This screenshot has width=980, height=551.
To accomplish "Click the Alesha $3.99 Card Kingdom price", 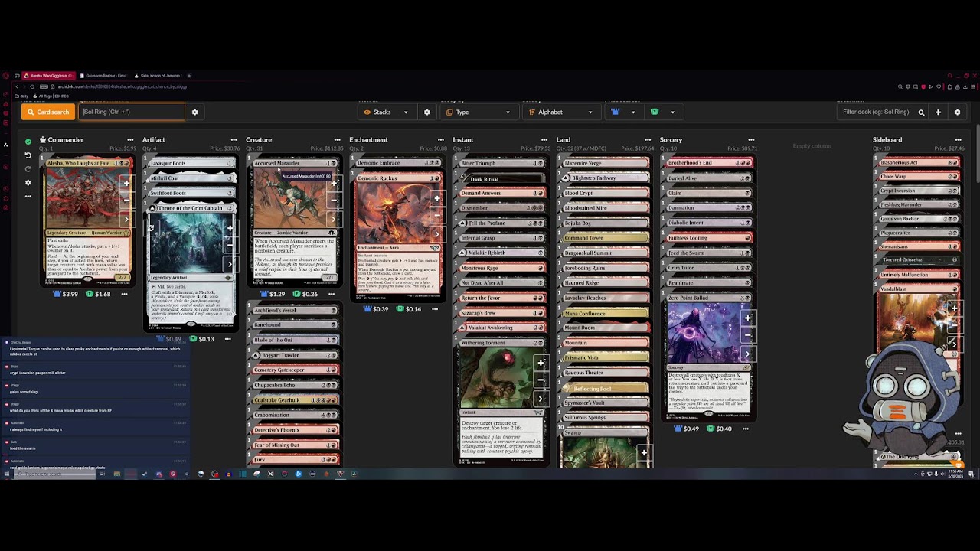I will click(65, 294).
